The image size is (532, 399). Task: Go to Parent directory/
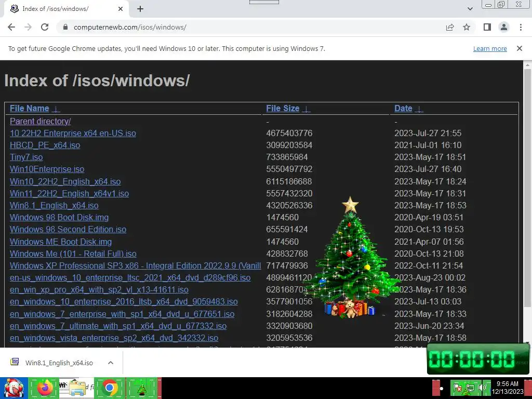tap(40, 121)
